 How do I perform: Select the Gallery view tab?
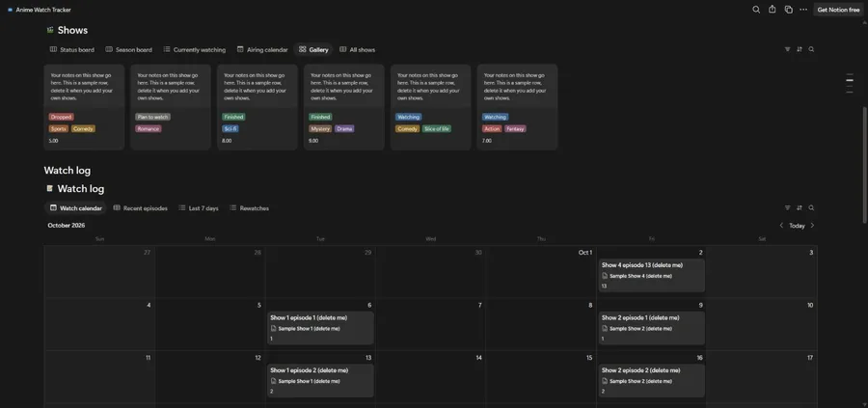tap(313, 50)
